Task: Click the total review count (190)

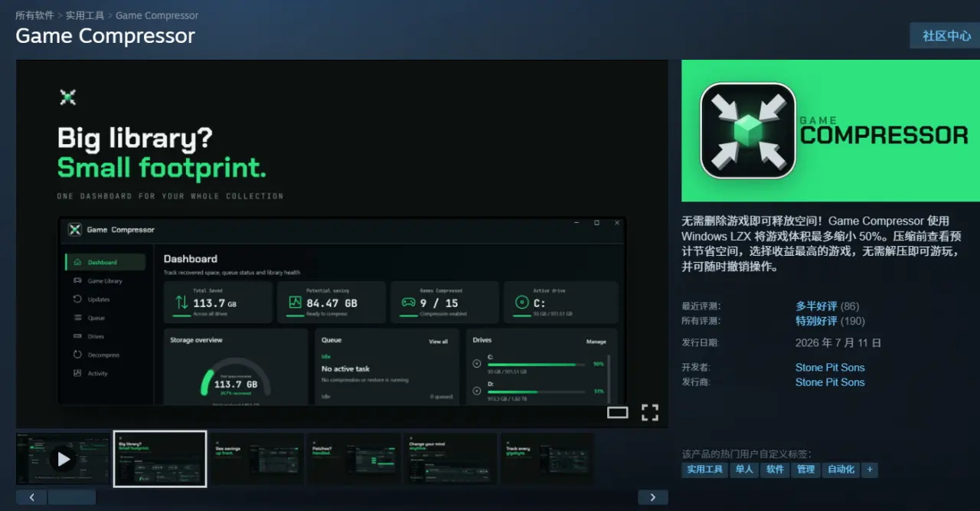Action: [853, 321]
